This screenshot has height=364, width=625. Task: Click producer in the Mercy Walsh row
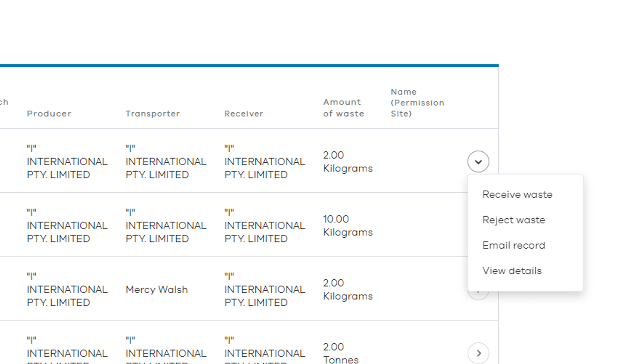coord(67,289)
